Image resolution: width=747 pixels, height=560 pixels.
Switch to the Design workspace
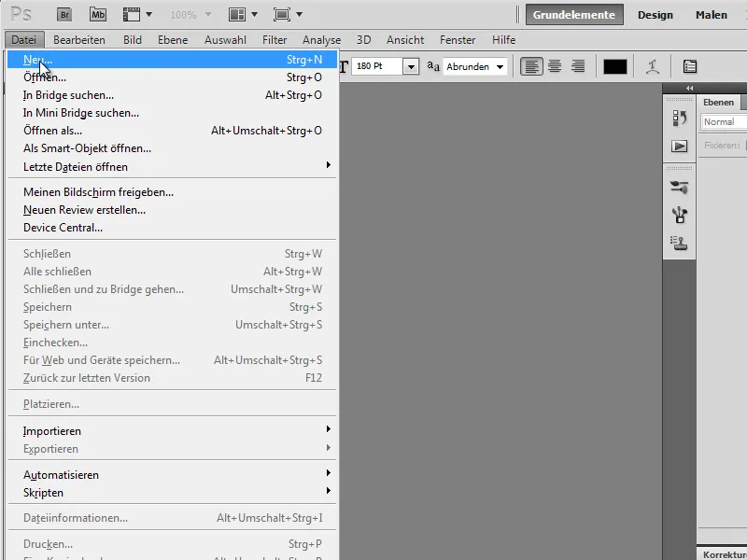pyautogui.click(x=655, y=15)
